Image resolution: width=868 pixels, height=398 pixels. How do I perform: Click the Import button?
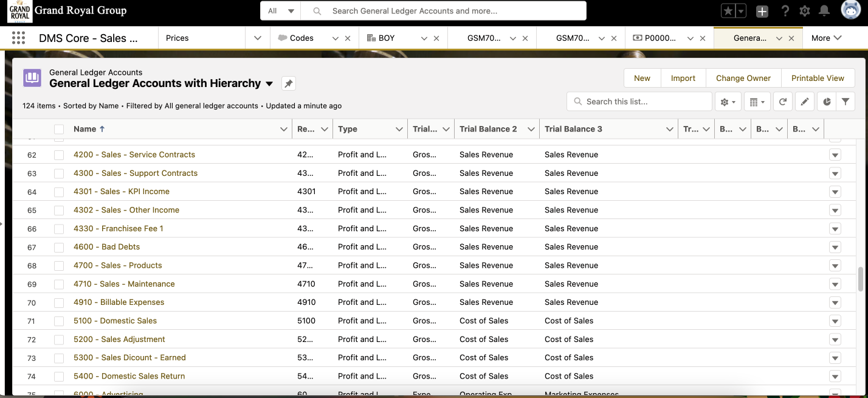click(683, 78)
